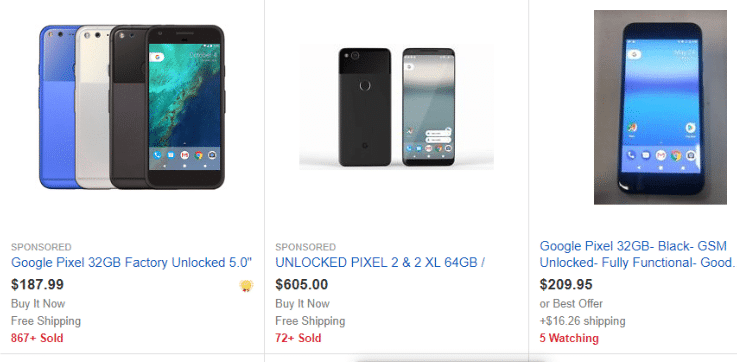The width and height of the screenshot is (737, 362).
Task: Click SPONSORED label above Google Pixel 32GB Factory
Action: pyautogui.click(x=41, y=247)
